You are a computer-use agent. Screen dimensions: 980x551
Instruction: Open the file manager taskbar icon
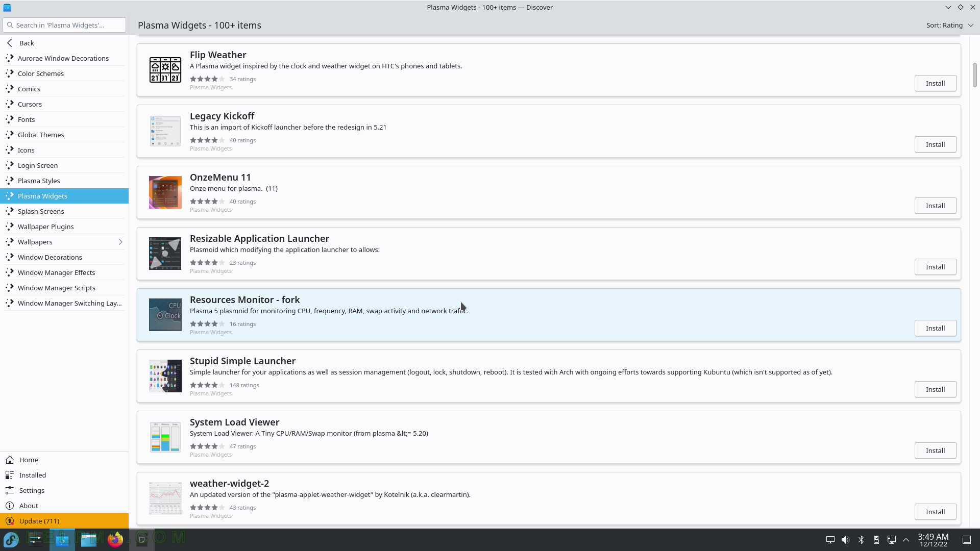click(89, 539)
